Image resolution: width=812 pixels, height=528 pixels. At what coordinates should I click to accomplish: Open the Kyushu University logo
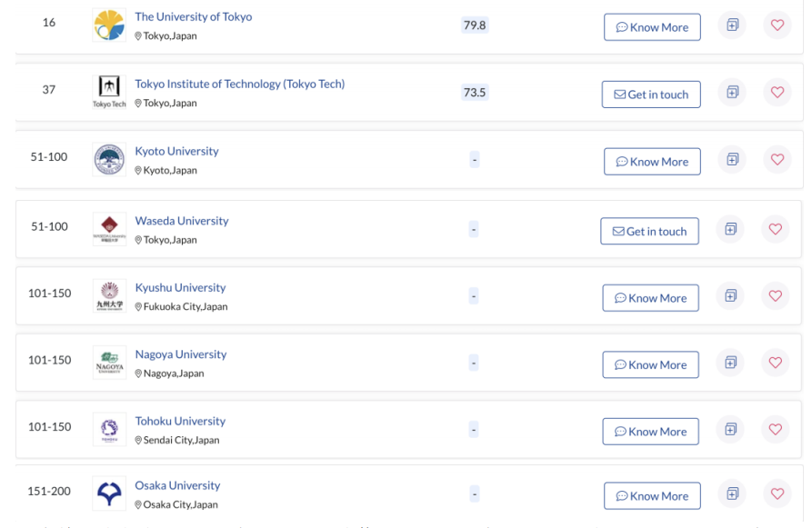(x=109, y=295)
